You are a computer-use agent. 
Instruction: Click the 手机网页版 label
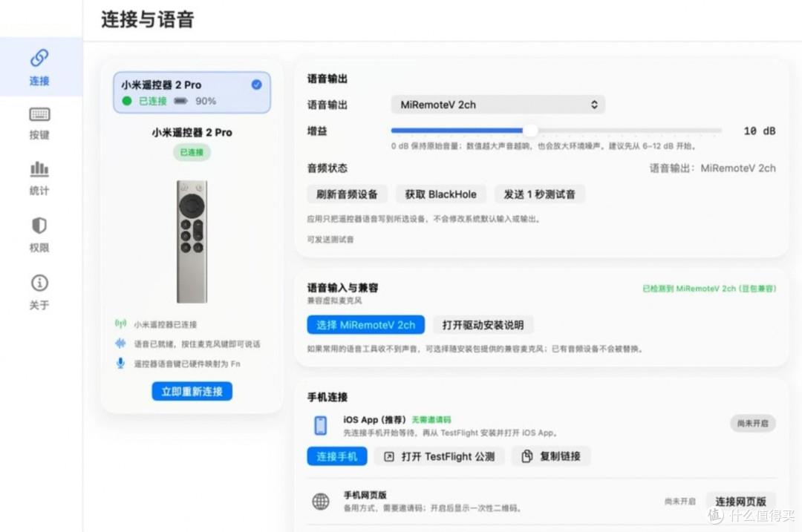point(365,495)
